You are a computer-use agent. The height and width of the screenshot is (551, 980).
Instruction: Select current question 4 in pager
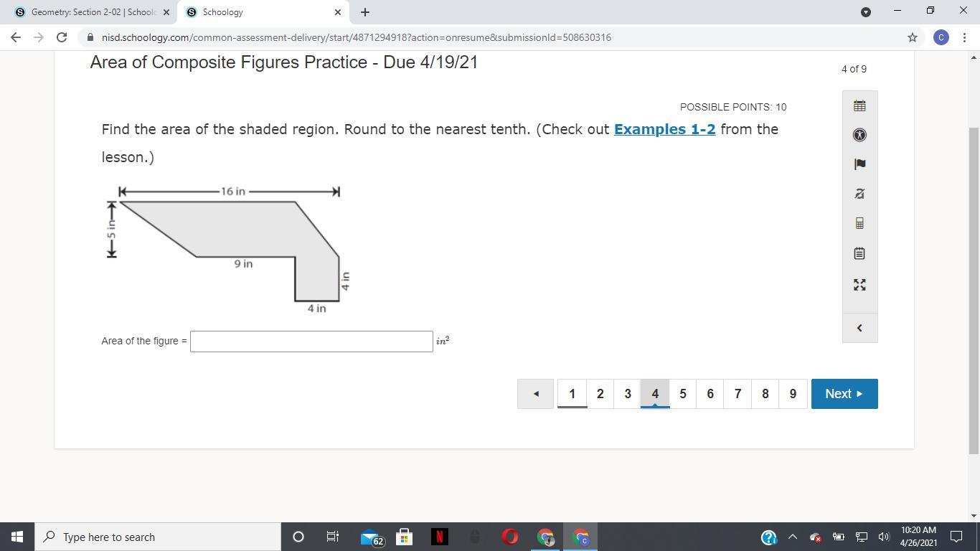655,394
